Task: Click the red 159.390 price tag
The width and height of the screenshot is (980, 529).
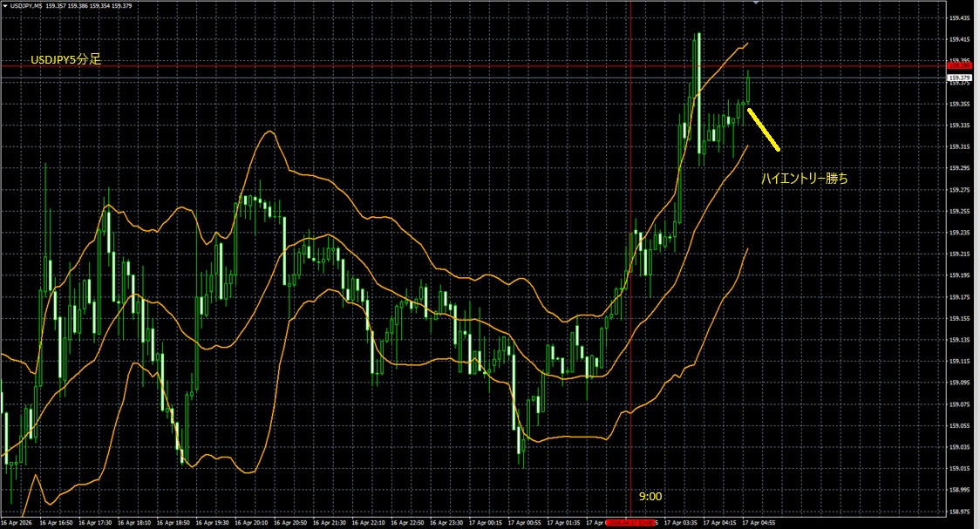Action: (959, 65)
